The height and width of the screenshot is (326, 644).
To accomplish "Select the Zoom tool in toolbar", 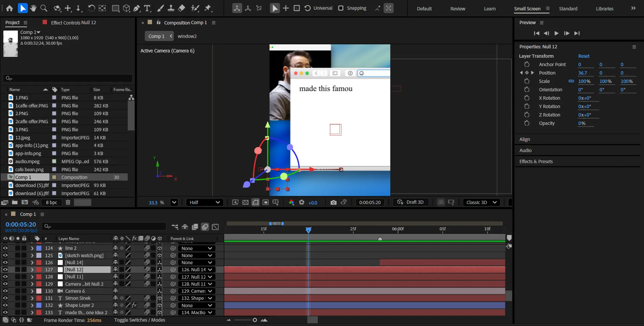I will click(x=44, y=8).
